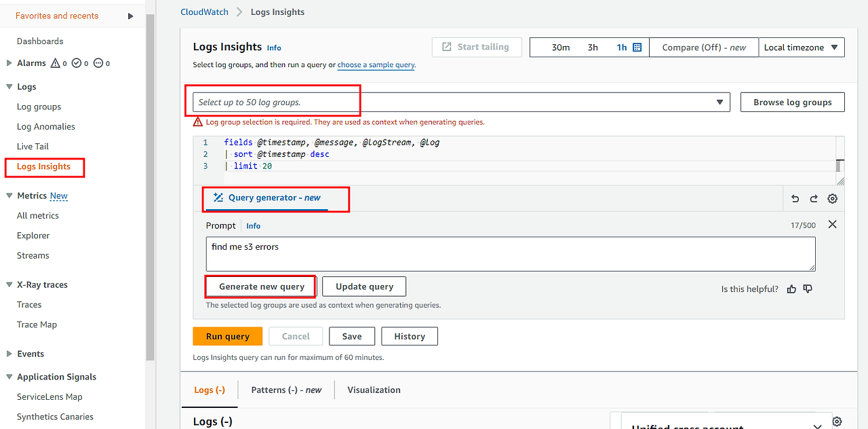
Task: Click the undo query edit icon
Action: pos(795,198)
